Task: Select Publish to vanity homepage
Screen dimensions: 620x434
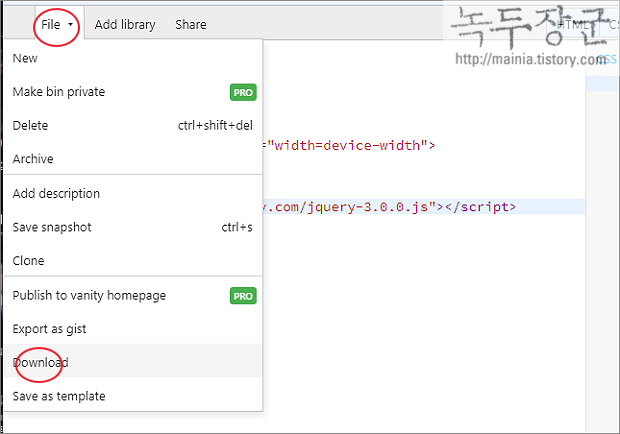Action: [133, 296]
